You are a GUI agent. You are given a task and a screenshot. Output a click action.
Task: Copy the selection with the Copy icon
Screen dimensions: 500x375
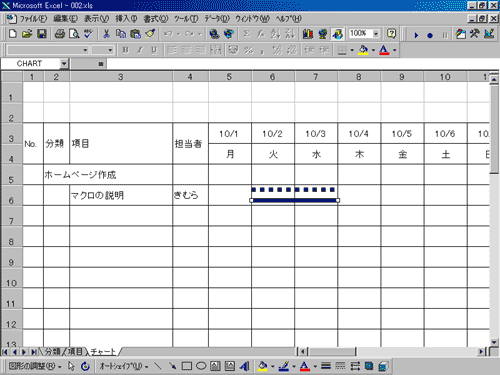click(x=121, y=34)
